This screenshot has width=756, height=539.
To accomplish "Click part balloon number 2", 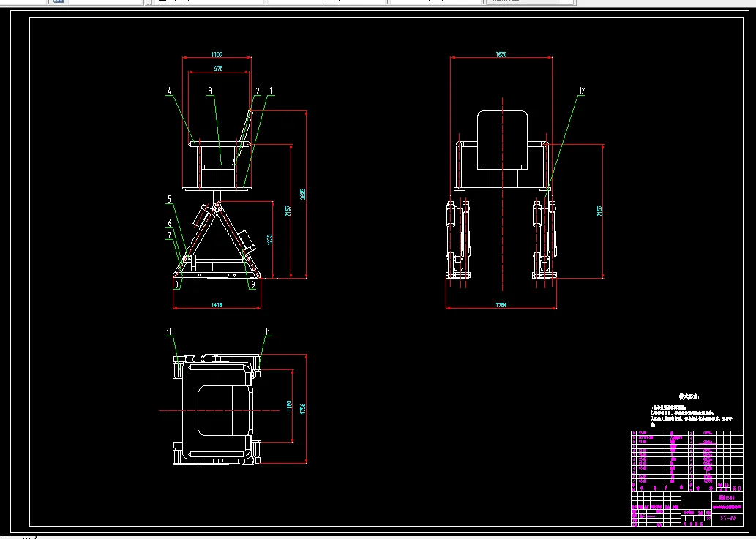I will tap(258, 91).
